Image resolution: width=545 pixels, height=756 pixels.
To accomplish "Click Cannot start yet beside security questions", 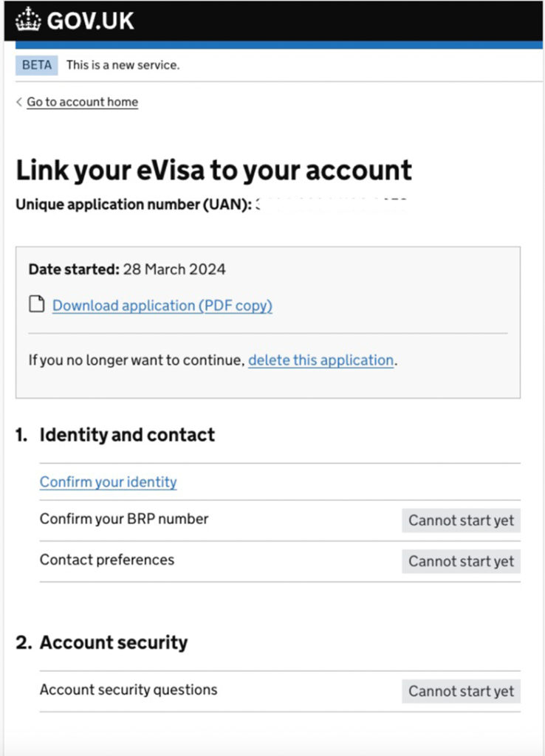I will (x=461, y=691).
